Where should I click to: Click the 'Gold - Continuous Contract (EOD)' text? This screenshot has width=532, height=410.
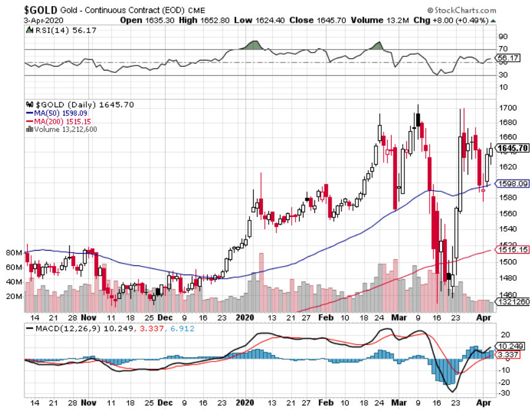pos(123,10)
